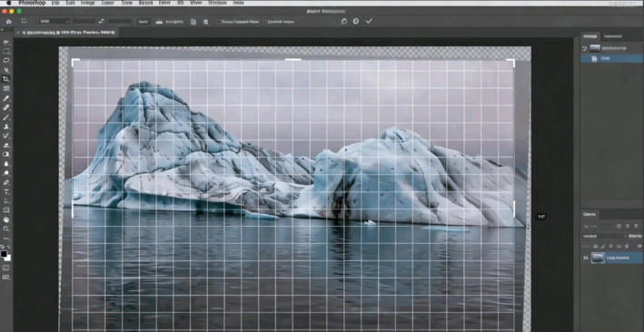Select the Frame tool
Image resolution: width=644 pixels, height=332 pixels.
coord(6,89)
